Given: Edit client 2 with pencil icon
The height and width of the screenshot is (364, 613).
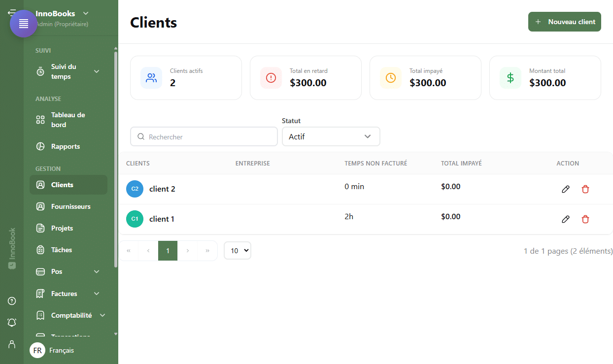Looking at the screenshot, I should 566,189.
